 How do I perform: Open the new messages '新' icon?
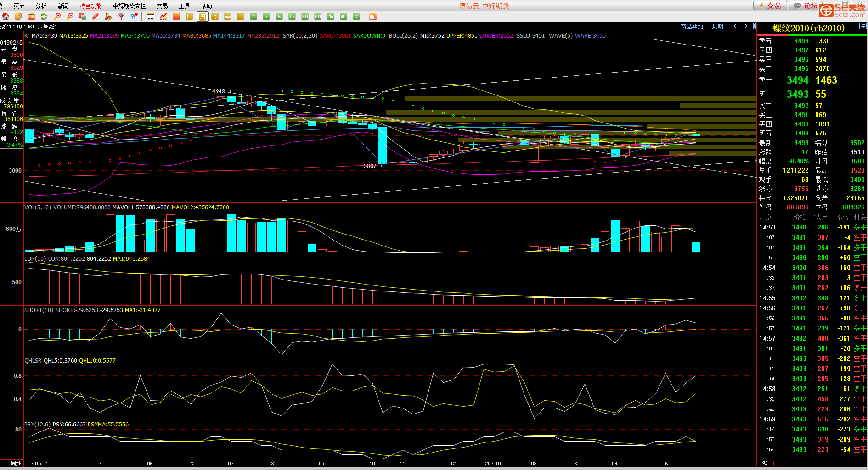(134, 17)
